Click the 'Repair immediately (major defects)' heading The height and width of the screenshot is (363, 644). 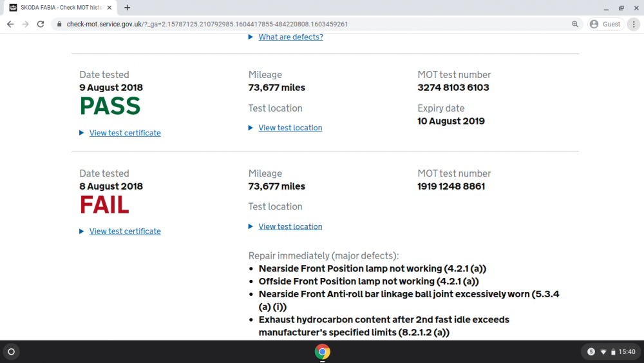(323, 256)
